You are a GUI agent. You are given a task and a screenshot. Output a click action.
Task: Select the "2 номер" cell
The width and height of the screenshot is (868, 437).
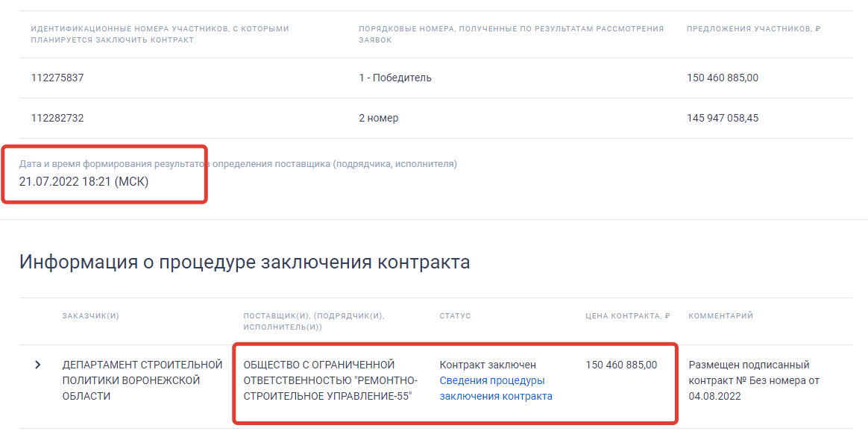point(379,118)
